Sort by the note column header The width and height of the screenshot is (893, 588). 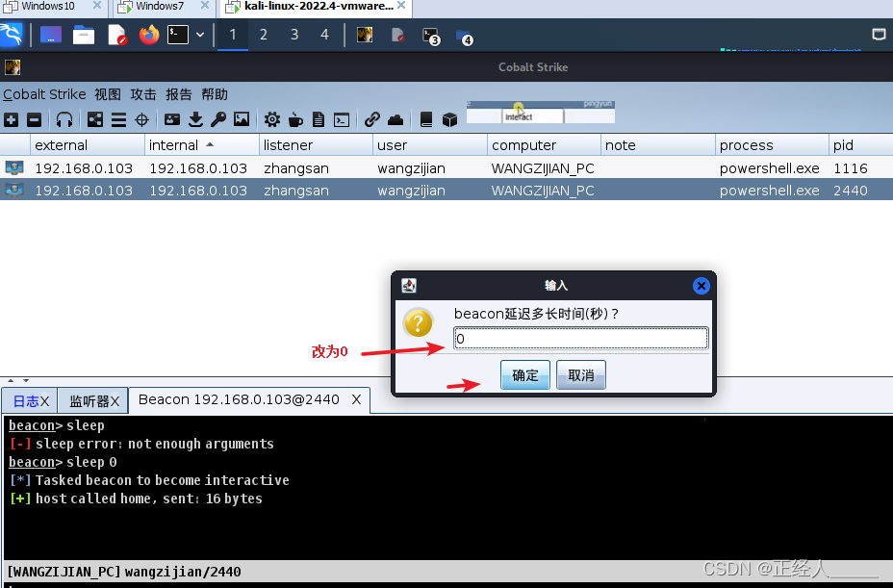click(658, 144)
